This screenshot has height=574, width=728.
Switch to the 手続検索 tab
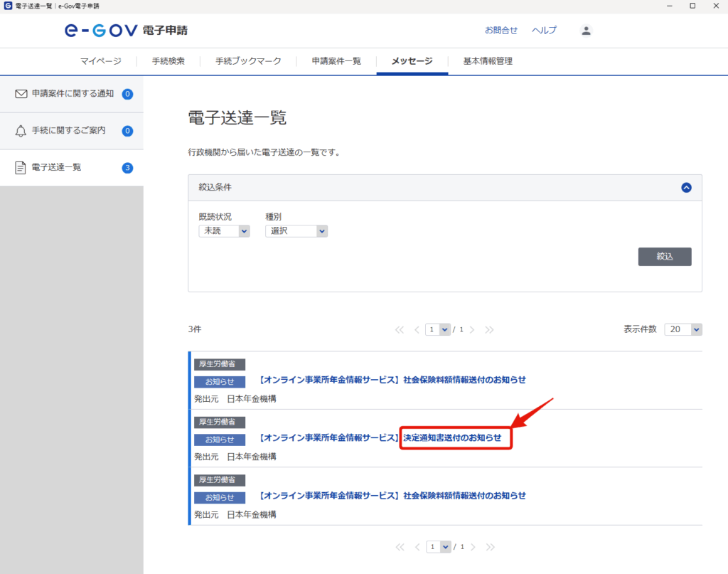168,61
